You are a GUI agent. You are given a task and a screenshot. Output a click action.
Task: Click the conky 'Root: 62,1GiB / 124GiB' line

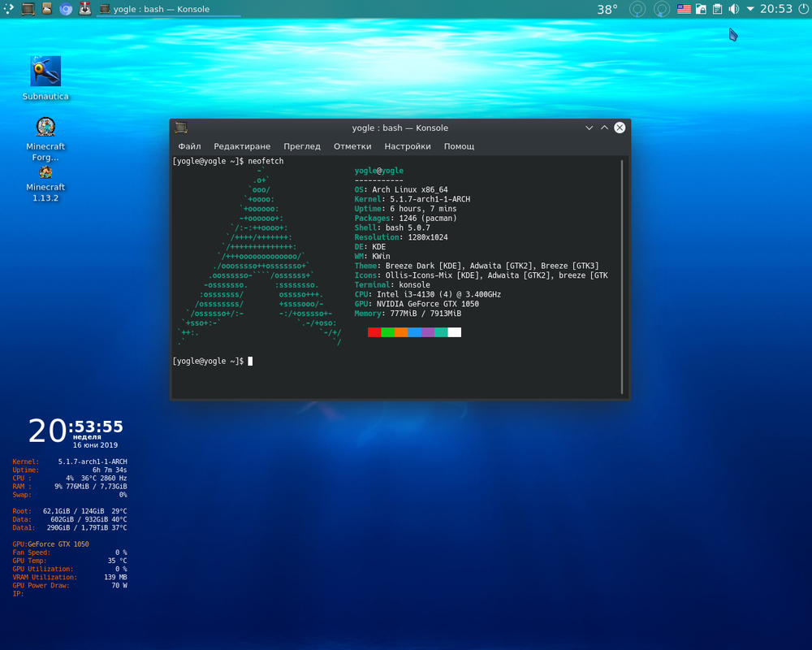[70, 511]
